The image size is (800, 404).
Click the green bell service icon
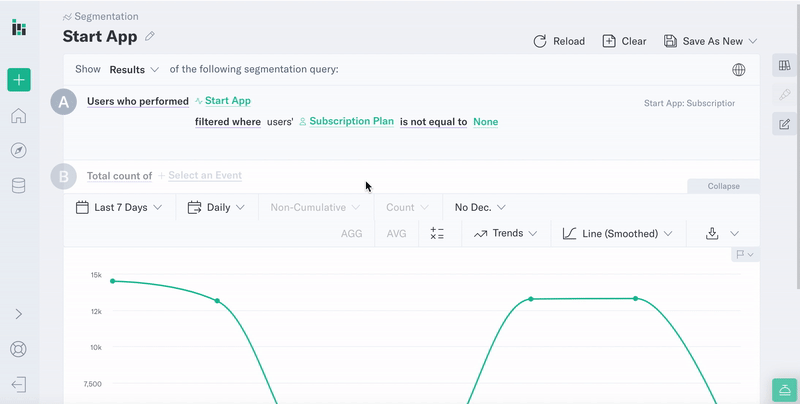tap(785, 390)
